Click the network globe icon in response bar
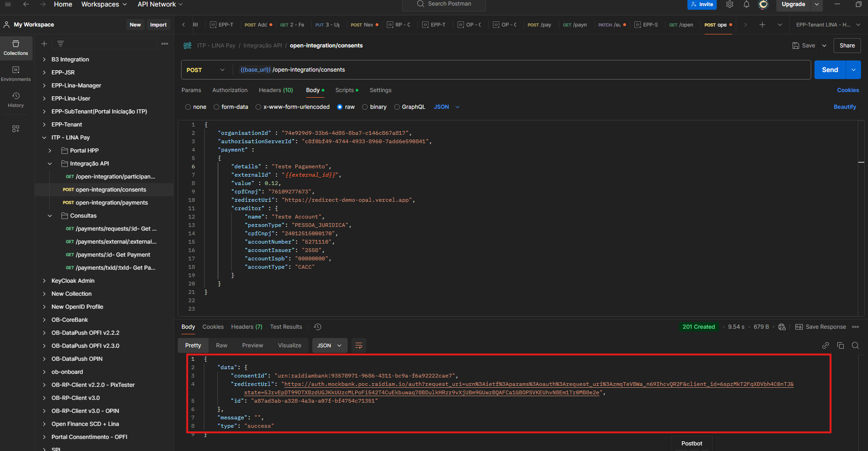Image resolution: width=868 pixels, height=451 pixels. (x=782, y=327)
